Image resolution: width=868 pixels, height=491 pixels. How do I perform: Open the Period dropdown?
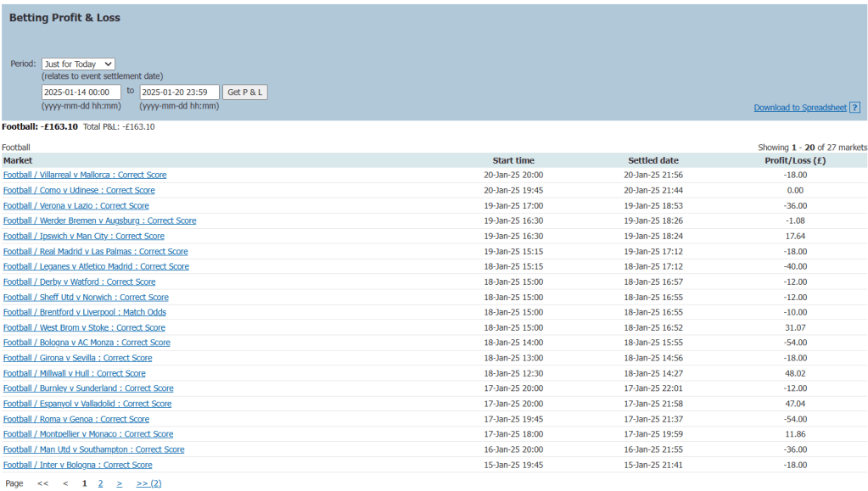(x=78, y=64)
